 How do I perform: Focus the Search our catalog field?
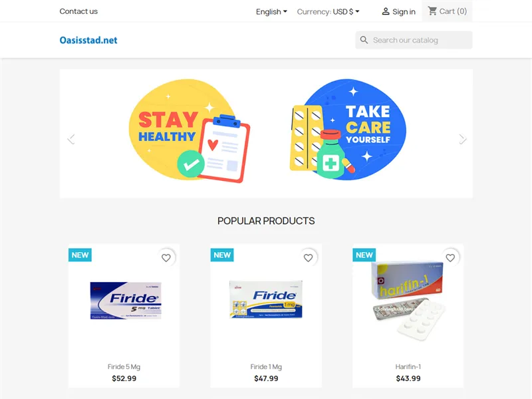(414, 40)
